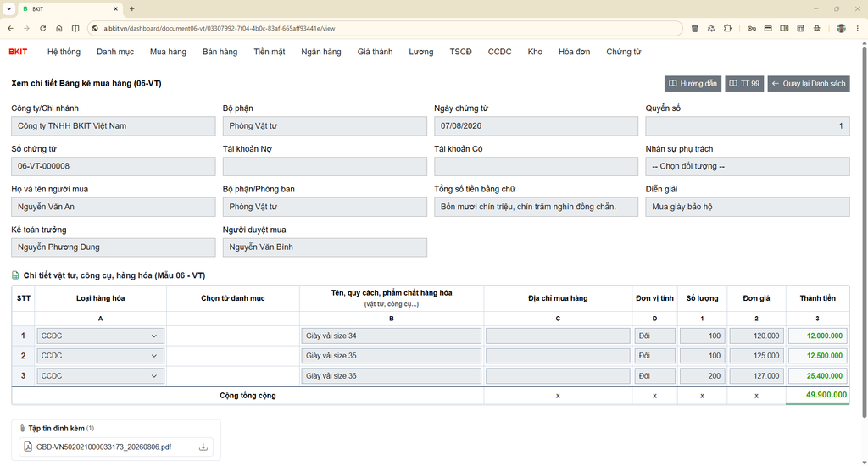
Task: Click the Tài khoản Nợ field
Action: 325,166
